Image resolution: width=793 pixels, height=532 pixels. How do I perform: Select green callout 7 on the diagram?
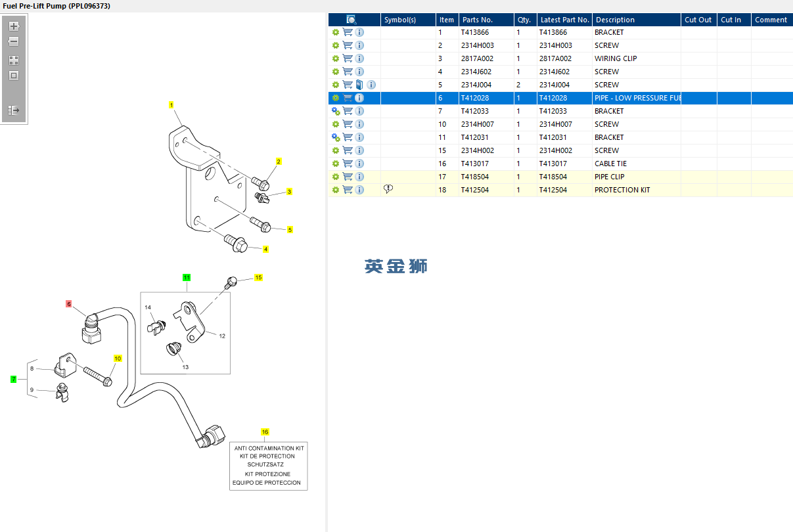click(x=13, y=380)
